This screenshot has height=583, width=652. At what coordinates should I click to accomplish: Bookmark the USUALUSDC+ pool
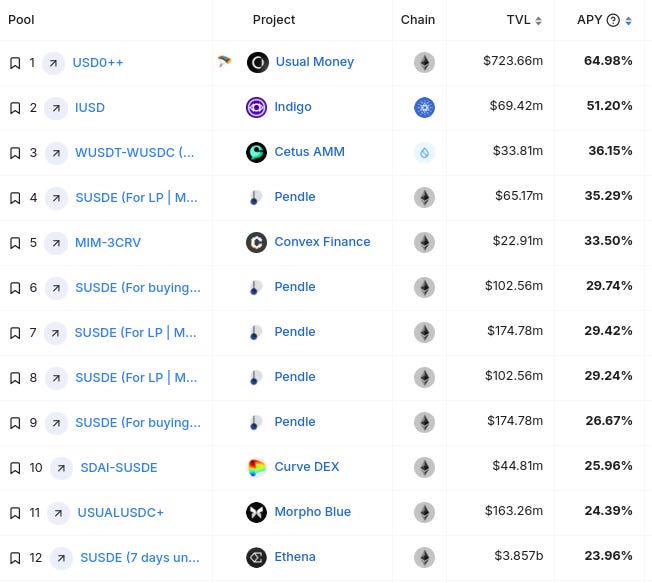pos(15,513)
